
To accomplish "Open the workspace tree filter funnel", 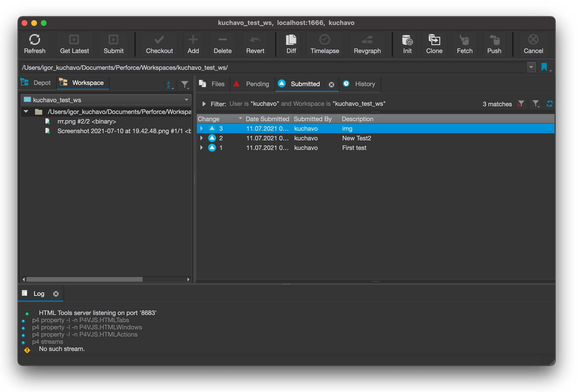I will coord(185,84).
